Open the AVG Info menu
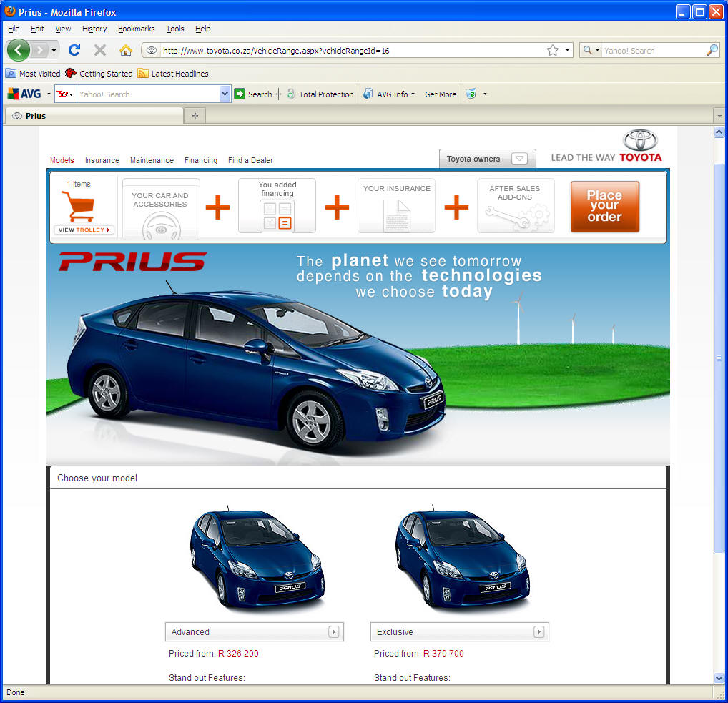 click(x=389, y=94)
